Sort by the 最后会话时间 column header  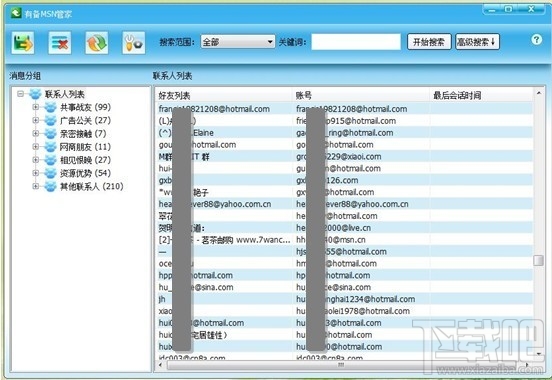[x=481, y=95]
